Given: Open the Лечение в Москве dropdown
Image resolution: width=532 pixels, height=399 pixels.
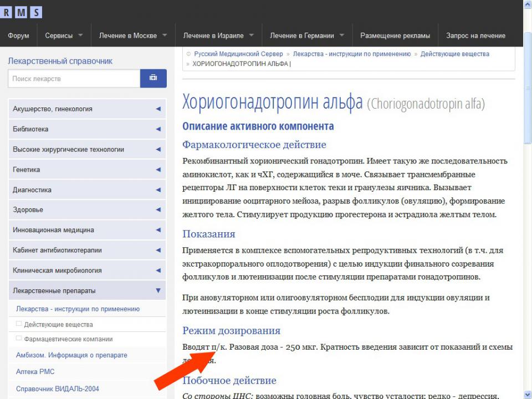Looking at the screenshot, I should point(133,35).
